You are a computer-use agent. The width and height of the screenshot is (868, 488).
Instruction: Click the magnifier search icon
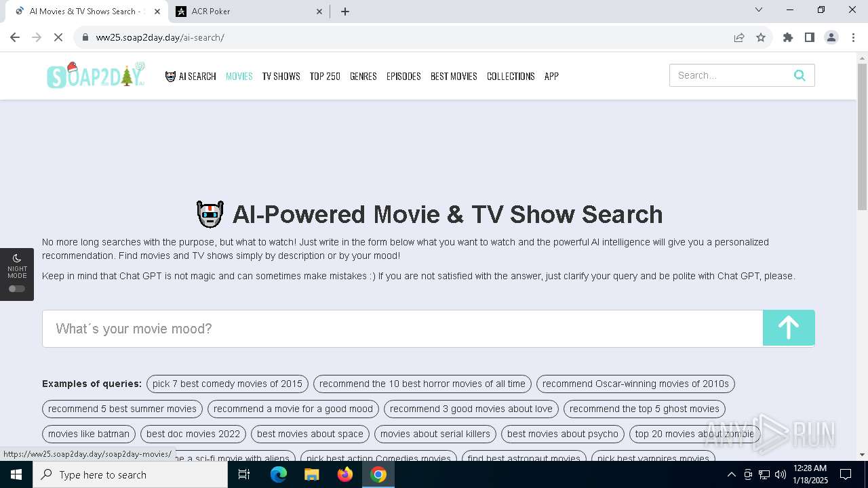point(800,75)
